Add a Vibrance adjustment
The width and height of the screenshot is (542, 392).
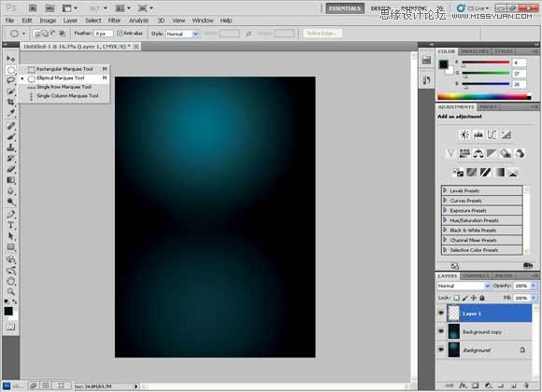pyautogui.click(x=450, y=153)
